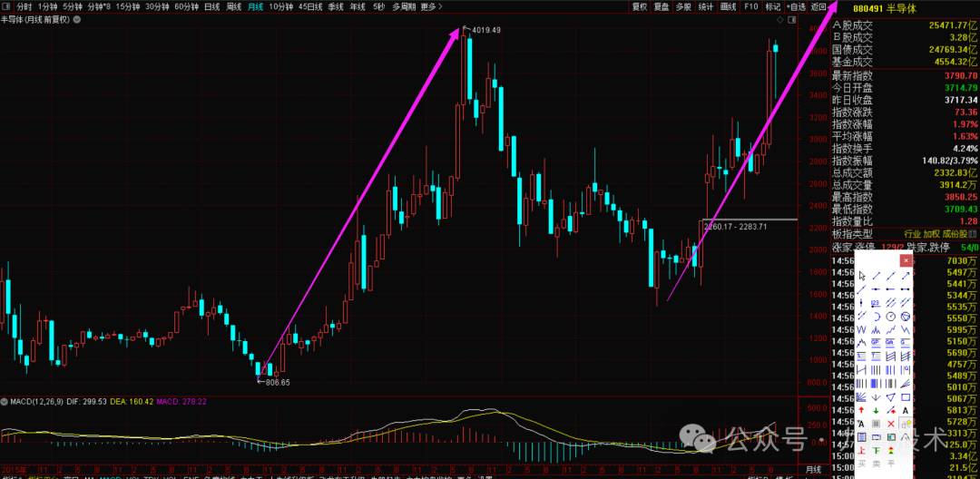
Task: Click the 买 buy label in palette
Action: 861,464
